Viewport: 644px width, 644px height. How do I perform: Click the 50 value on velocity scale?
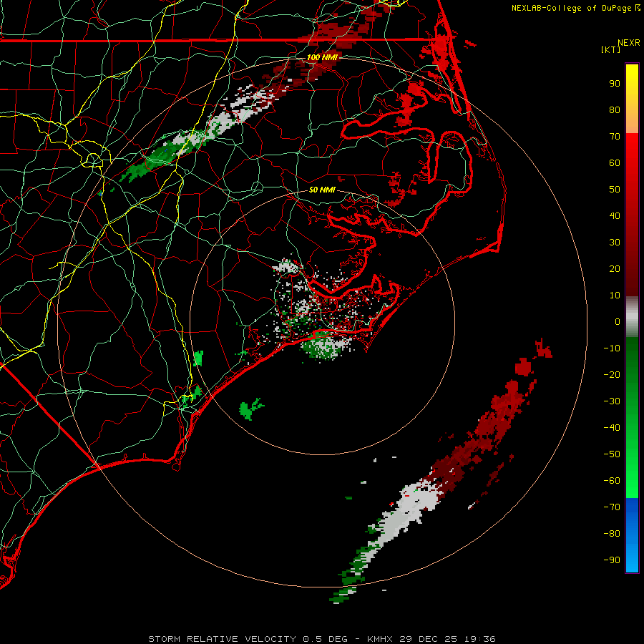[615, 190]
